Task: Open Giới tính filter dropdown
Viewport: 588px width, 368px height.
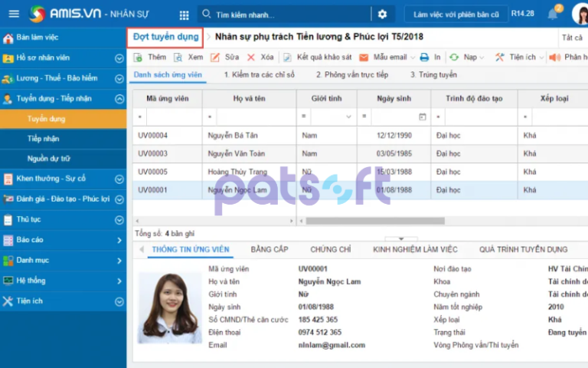Action: [348, 117]
